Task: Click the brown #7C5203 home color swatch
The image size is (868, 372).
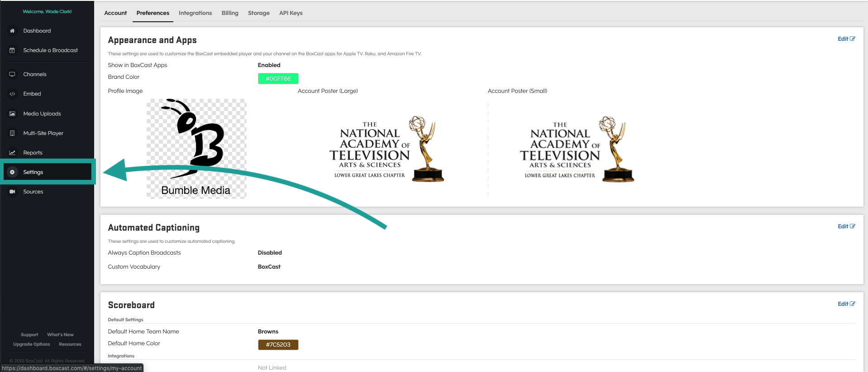Action: point(278,345)
